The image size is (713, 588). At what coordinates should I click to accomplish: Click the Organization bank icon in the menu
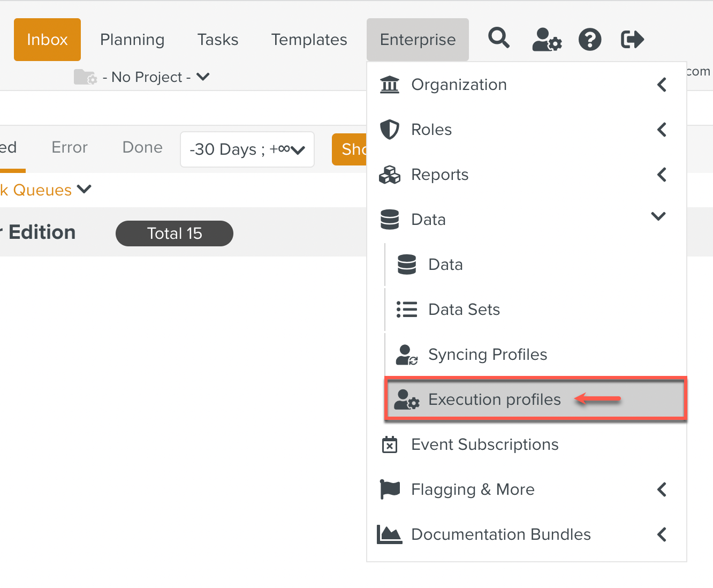click(x=390, y=85)
